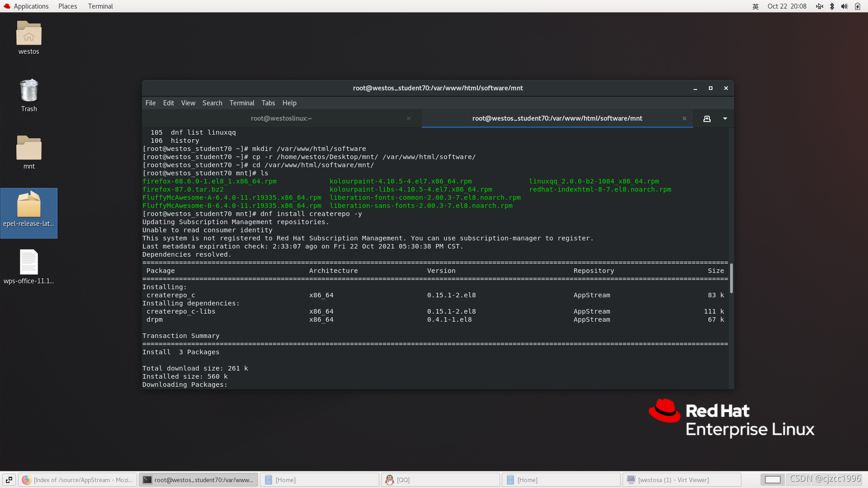868x488 pixels.
Task: Switch to Firefox Index of /source/AppStream window
Action: click(x=78, y=480)
